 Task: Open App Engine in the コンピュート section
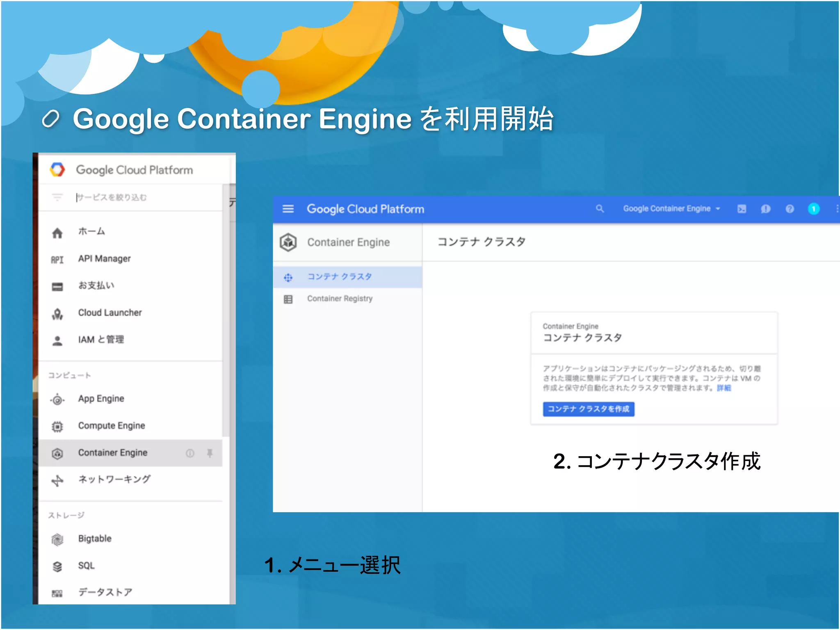[101, 399]
